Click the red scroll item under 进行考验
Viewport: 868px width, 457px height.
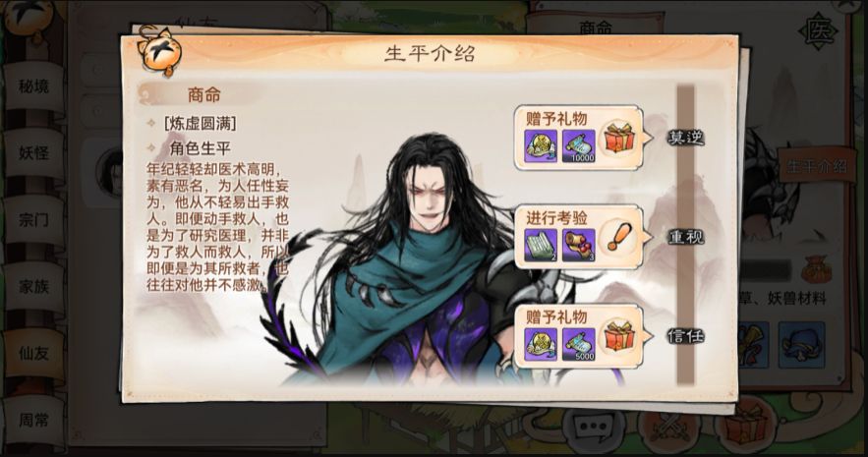coord(578,245)
